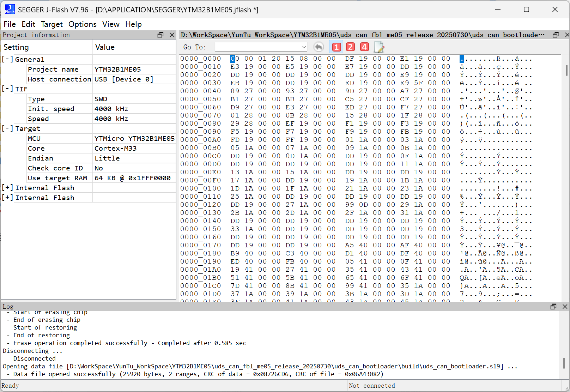Switch to 4-byte display width icon
The image size is (570, 392).
click(x=364, y=47)
